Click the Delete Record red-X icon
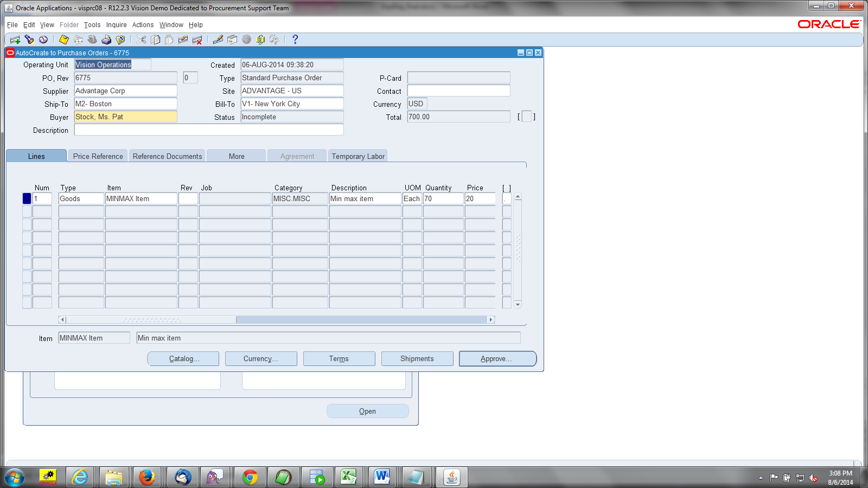 197,40
